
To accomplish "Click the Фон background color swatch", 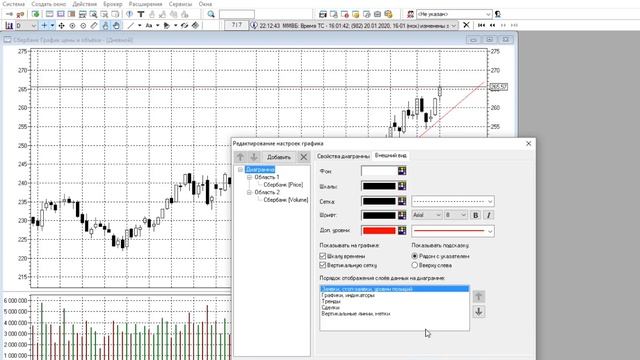I will 379,171.
